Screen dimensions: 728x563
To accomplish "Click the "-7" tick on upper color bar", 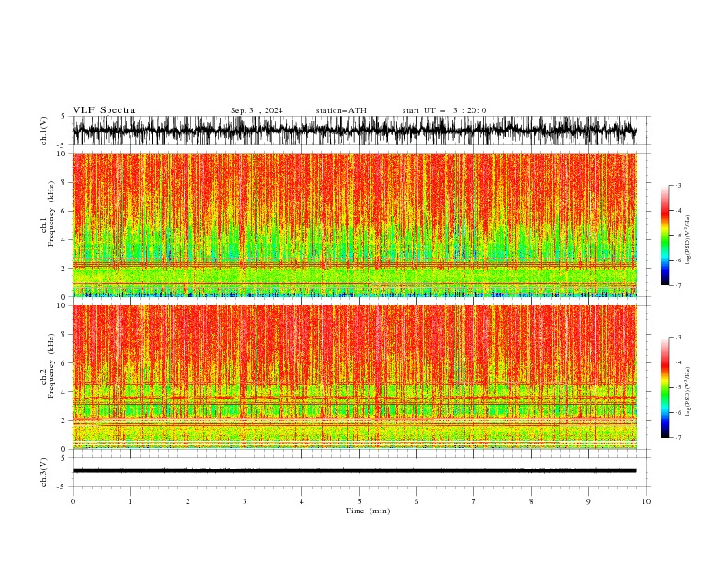I will (678, 285).
